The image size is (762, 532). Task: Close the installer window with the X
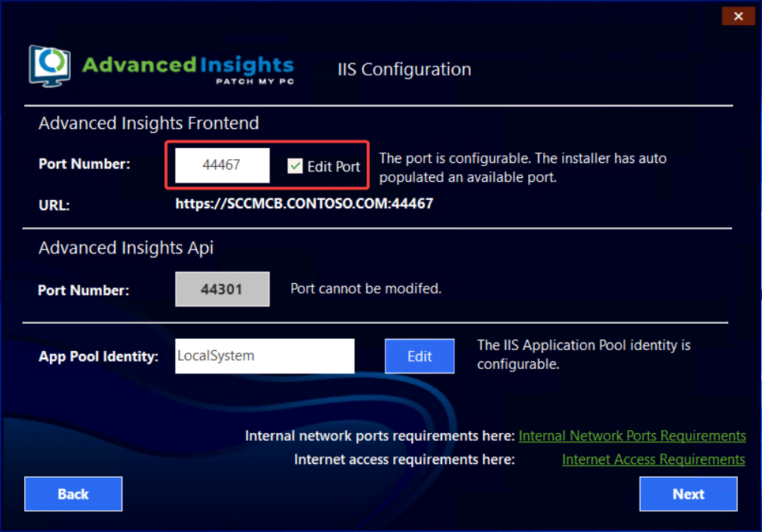coord(738,16)
